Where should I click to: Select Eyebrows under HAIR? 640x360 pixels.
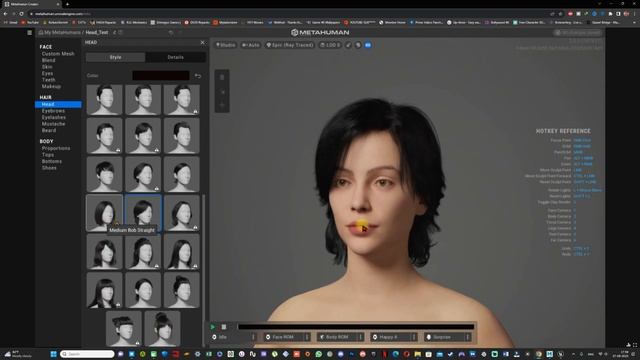tap(53, 111)
